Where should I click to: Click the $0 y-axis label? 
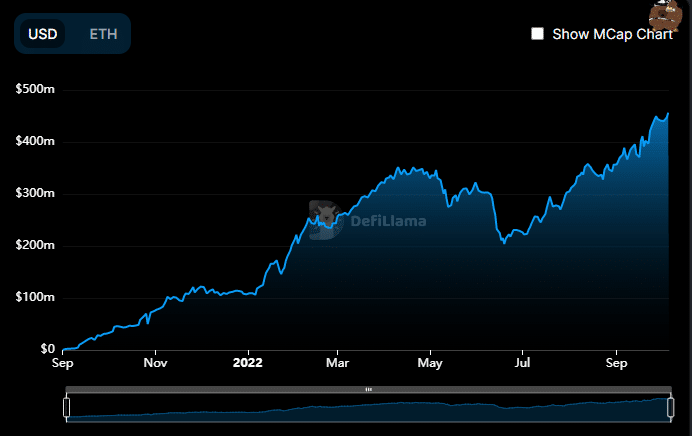pos(48,349)
